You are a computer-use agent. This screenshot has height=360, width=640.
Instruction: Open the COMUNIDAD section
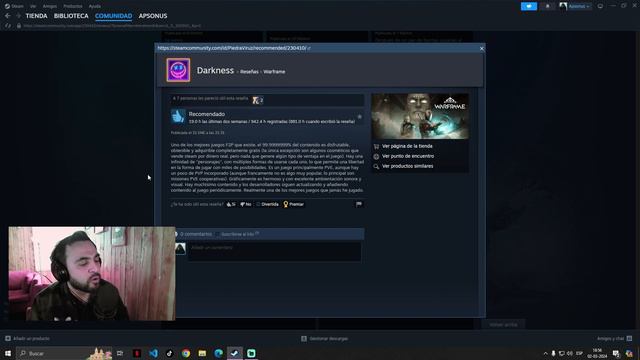(x=113, y=16)
